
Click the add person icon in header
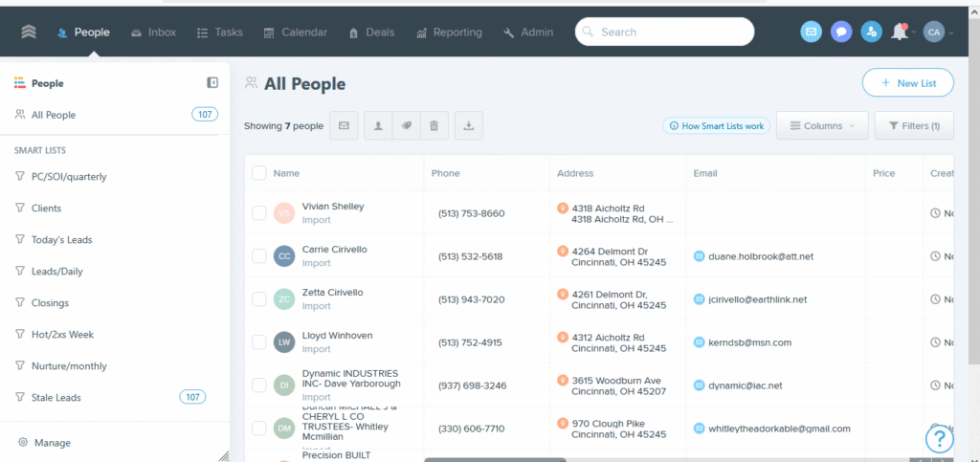coord(871,32)
